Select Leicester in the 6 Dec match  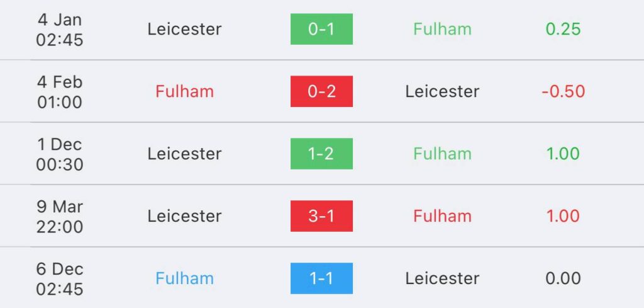(x=442, y=278)
